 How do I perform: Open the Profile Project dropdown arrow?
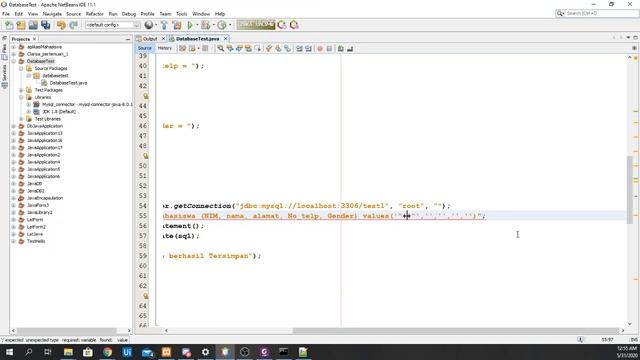[230, 25]
